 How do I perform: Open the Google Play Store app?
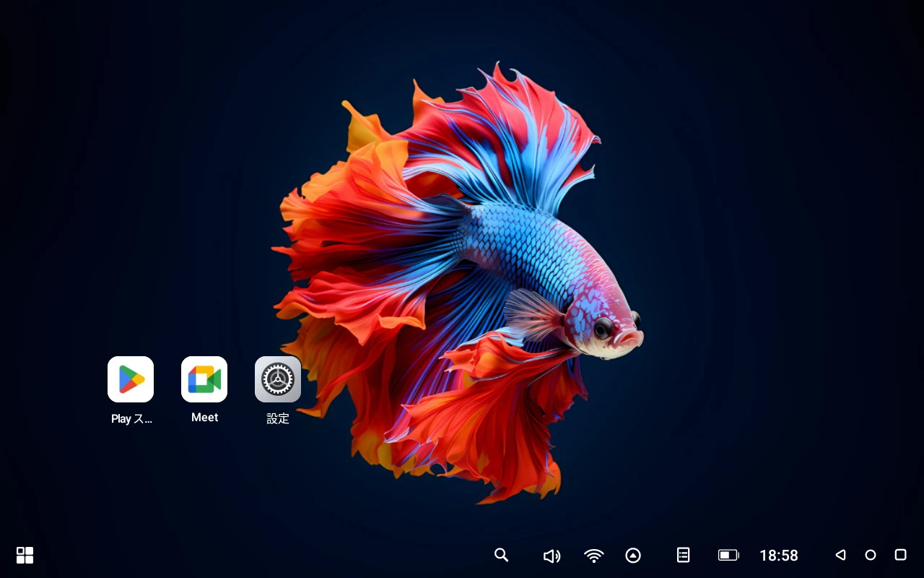(131, 379)
